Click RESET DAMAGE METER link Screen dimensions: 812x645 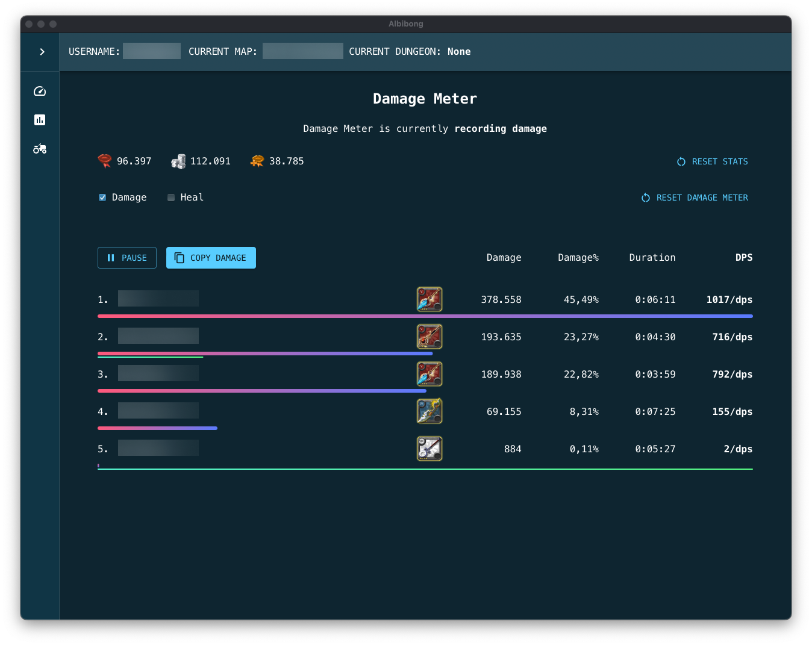point(695,198)
